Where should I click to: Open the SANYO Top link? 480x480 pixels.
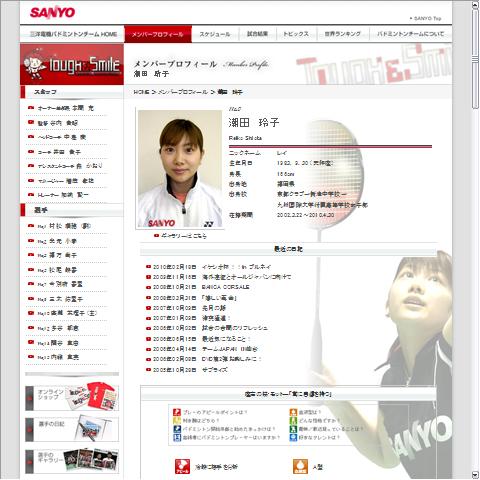(x=426, y=18)
